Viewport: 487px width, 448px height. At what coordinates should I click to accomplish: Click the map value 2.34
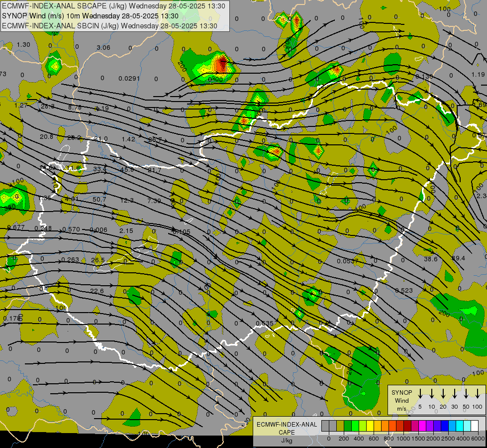tap(482, 196)
